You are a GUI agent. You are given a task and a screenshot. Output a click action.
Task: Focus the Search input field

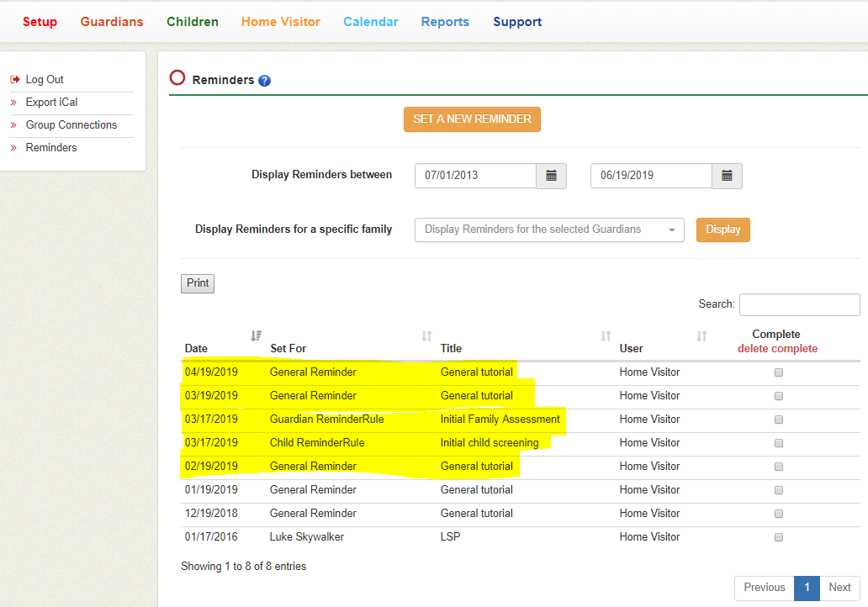(x=799, y=305)
